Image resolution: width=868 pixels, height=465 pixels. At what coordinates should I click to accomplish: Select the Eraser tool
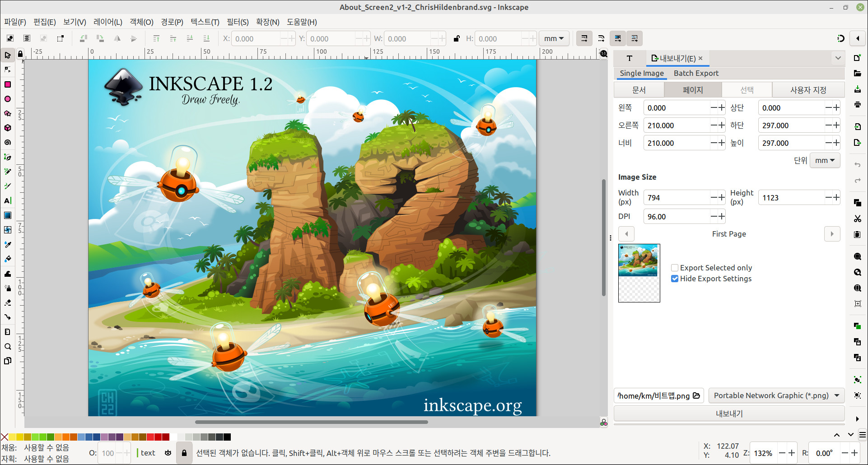click(x=8, y=302)
